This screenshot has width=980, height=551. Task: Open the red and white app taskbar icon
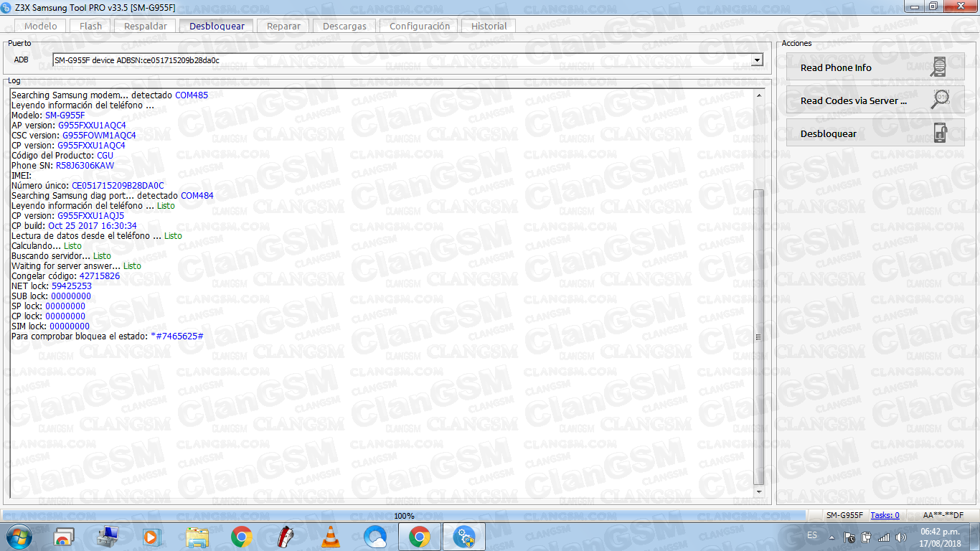pyautogui.click(x=286, y=537)
